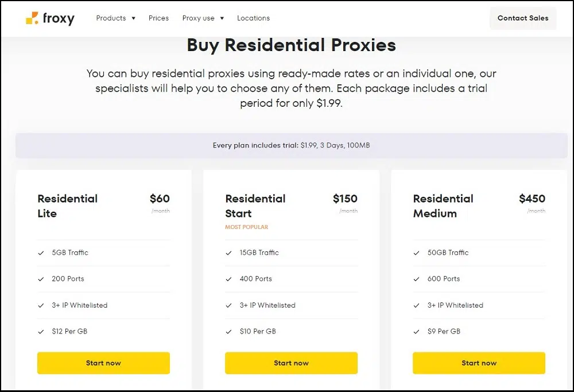
Task: Select the Residential Start plan title
Action: coord(255,206)
